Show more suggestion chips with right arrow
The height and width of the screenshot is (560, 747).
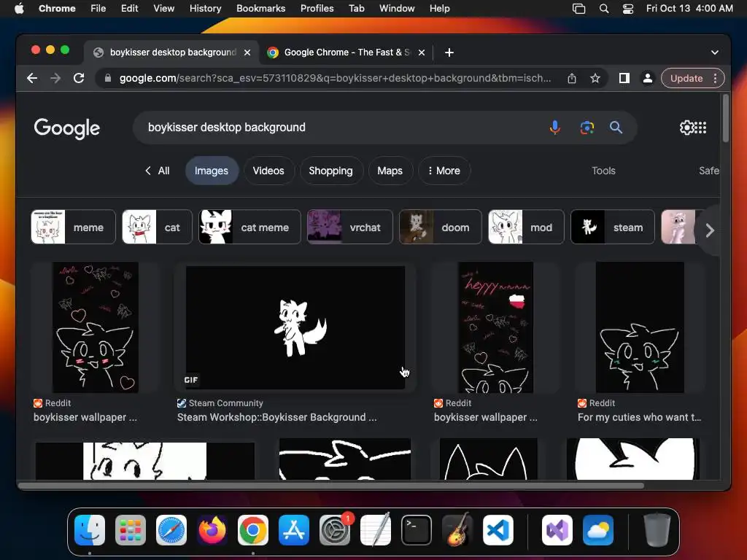pyautogui.click(x=710, y=230)
